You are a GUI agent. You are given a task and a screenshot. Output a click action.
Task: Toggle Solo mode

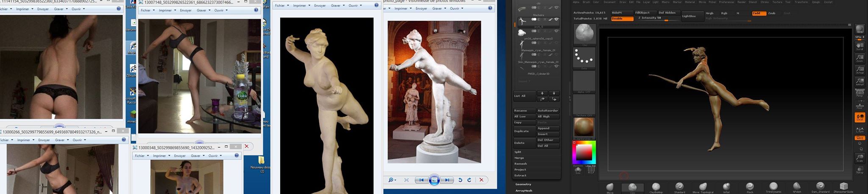pos(578,170)
